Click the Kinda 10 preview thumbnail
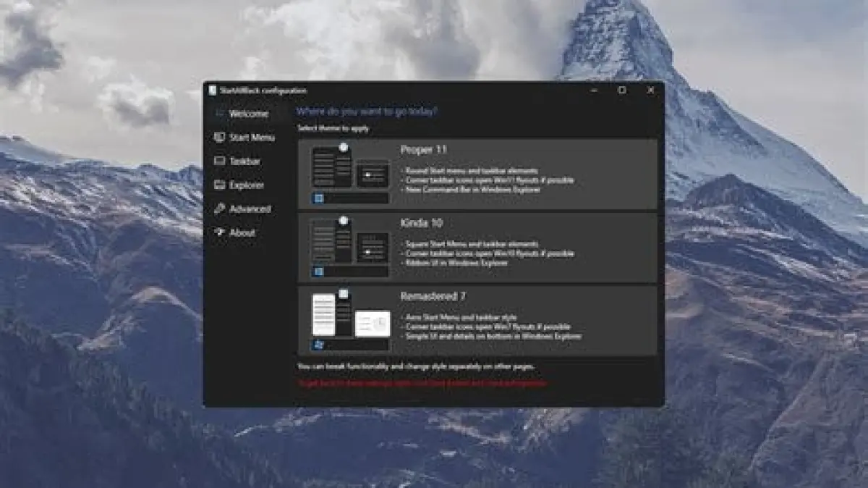This screenshot has height=488, width=868. pyautogui.click(x=351, y=247)
